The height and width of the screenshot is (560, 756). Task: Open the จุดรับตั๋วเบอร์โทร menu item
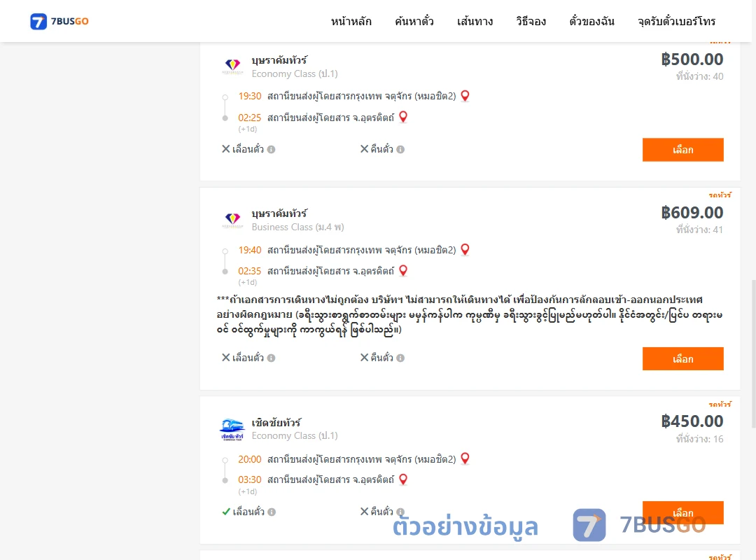tap(676, 21)
